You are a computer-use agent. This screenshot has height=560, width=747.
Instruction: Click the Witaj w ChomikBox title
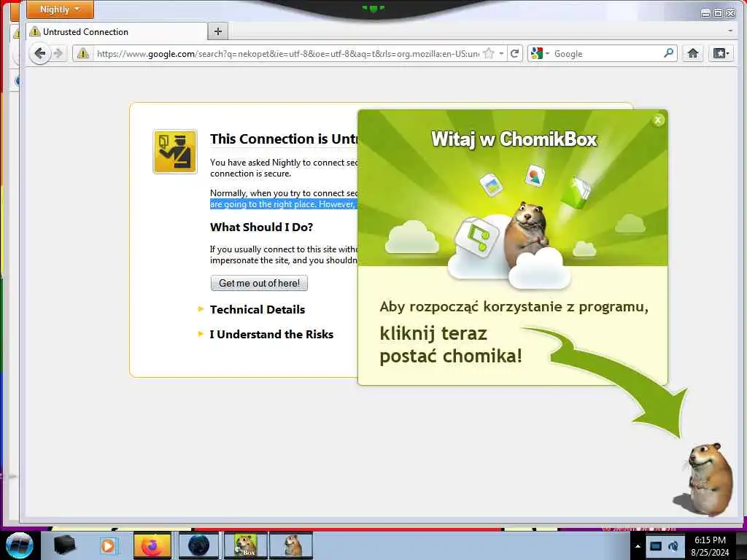[514, 139]
